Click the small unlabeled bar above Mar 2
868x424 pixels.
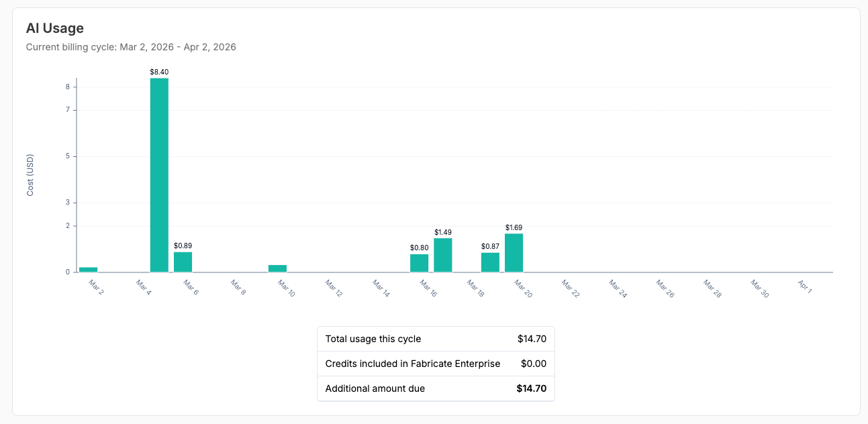(88, 270)
